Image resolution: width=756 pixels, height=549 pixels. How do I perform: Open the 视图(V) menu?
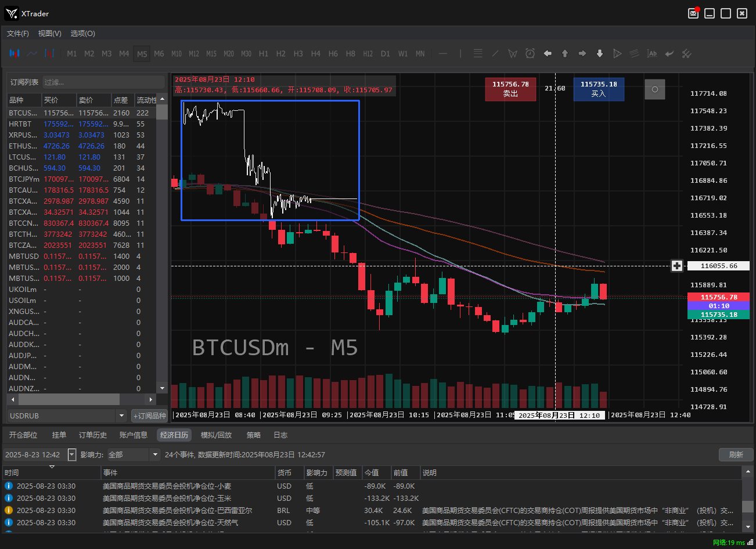tap(49, 34)
